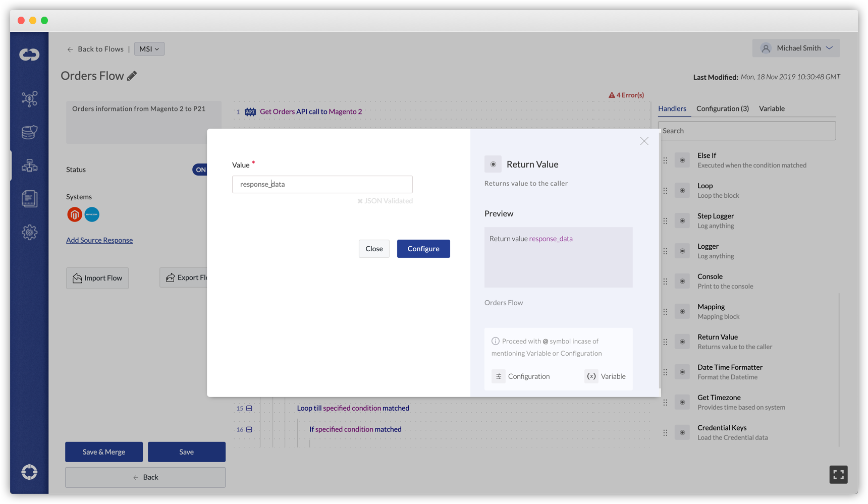Collapse step 16 If condition block
Image resolution: width=868 pixels, height=504 pixels.
pyautogui.click(x=249, y=429)
